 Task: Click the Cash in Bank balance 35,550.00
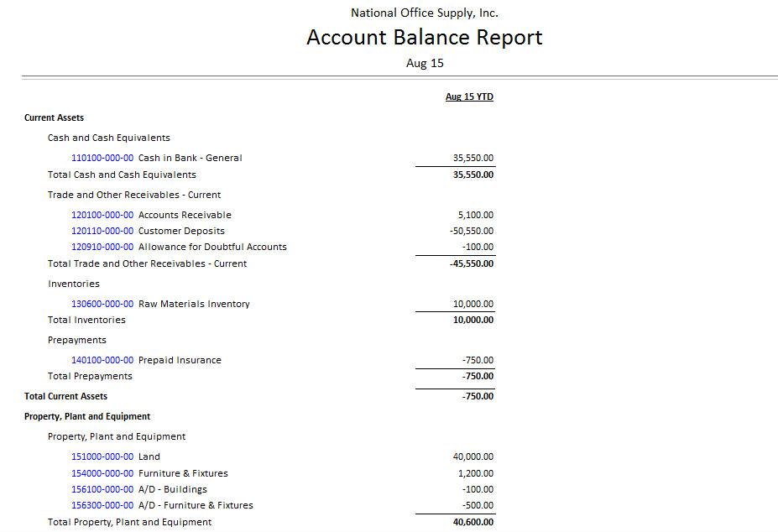[x=473, y=158]
